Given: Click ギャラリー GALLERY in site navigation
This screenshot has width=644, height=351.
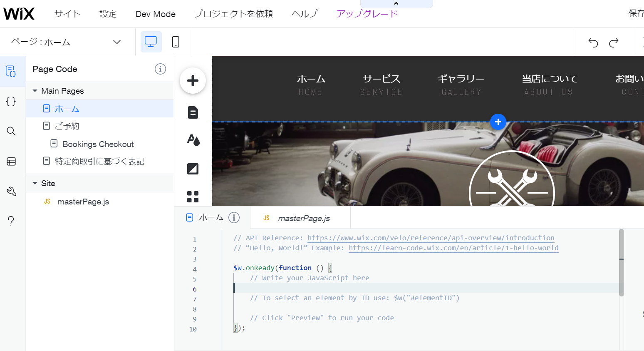Looking at the screenshot, I should (x=461, y=85).
